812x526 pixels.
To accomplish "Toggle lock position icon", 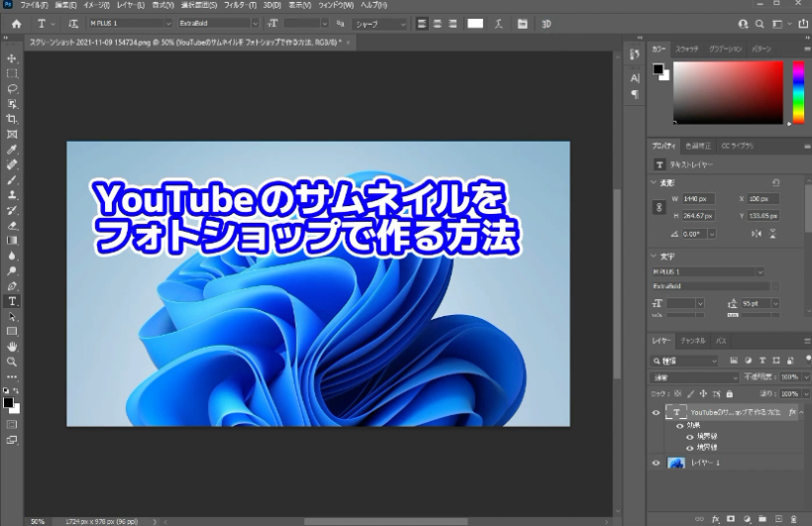I will 703,394.
